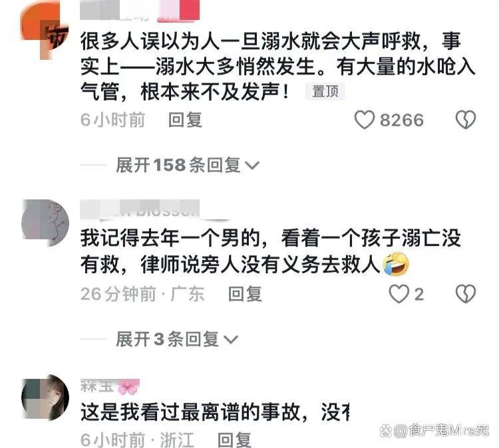
Task: Click the chevron next to 展开158条回复
Action: tap(253, 166)
